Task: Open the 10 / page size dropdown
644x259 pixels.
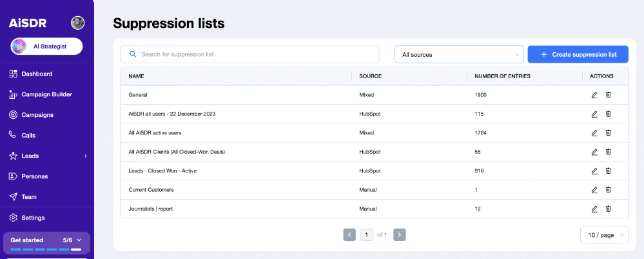Action: coord(603,235)
